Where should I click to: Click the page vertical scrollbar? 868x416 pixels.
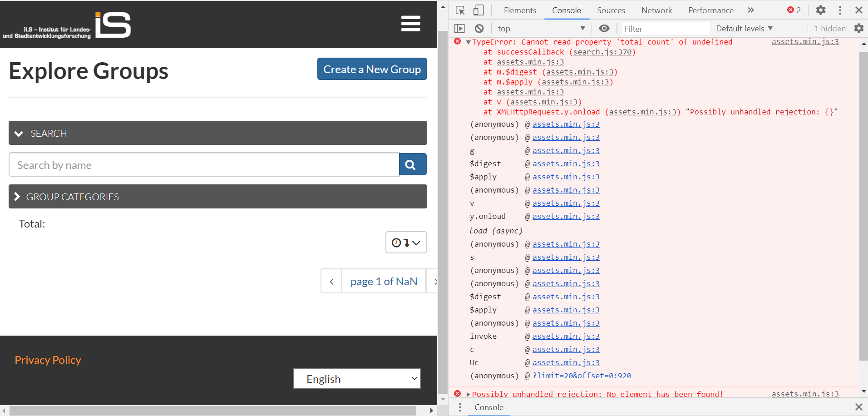coord(443,212)
